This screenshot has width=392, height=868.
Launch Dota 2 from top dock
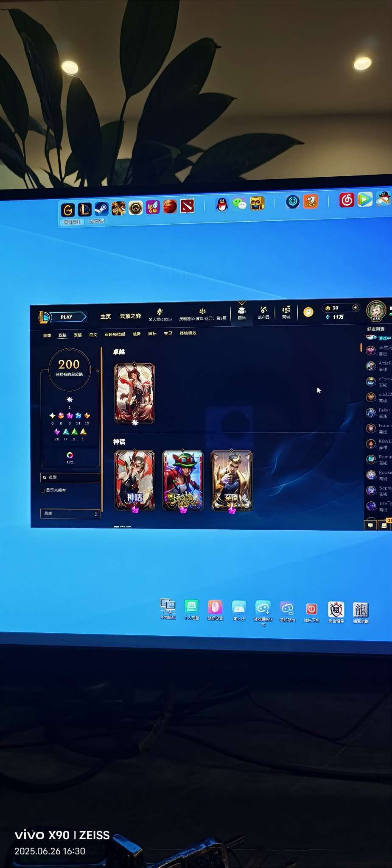[187, 206]
